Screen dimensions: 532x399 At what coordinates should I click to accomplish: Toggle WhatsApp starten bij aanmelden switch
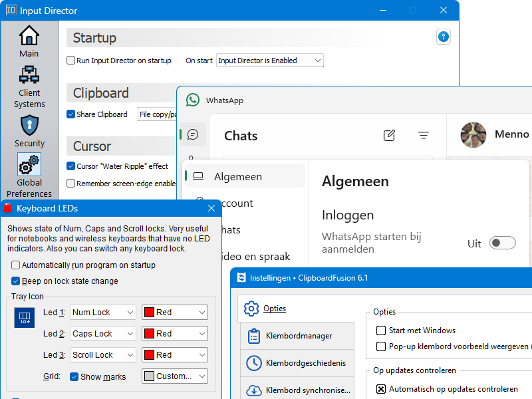503,243
